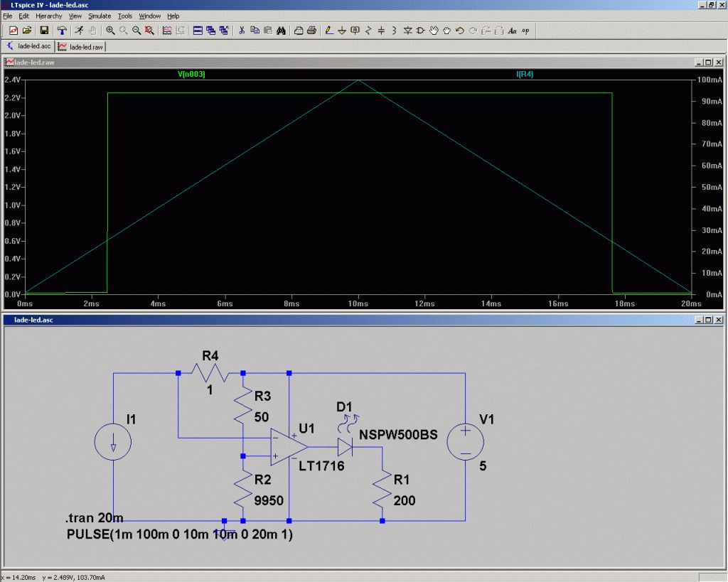Select the diode component tool

pyautogui.click(x=407, y=31)
